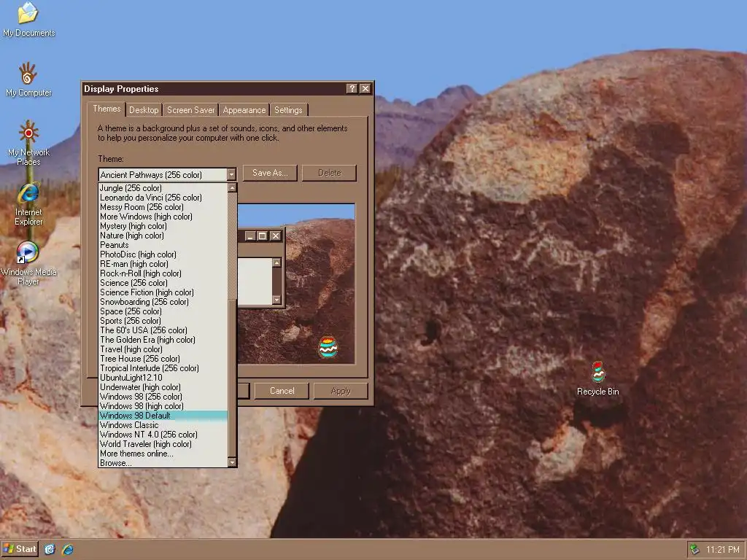Open the My Documents desktop icon
747x560 pixels.
(x=28, y=20)
